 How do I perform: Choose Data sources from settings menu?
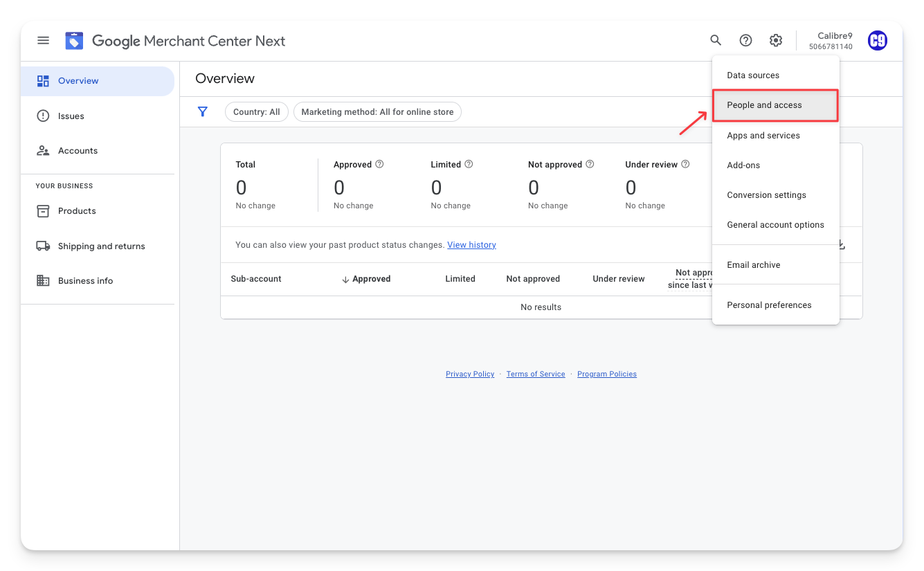pos(753,75)
